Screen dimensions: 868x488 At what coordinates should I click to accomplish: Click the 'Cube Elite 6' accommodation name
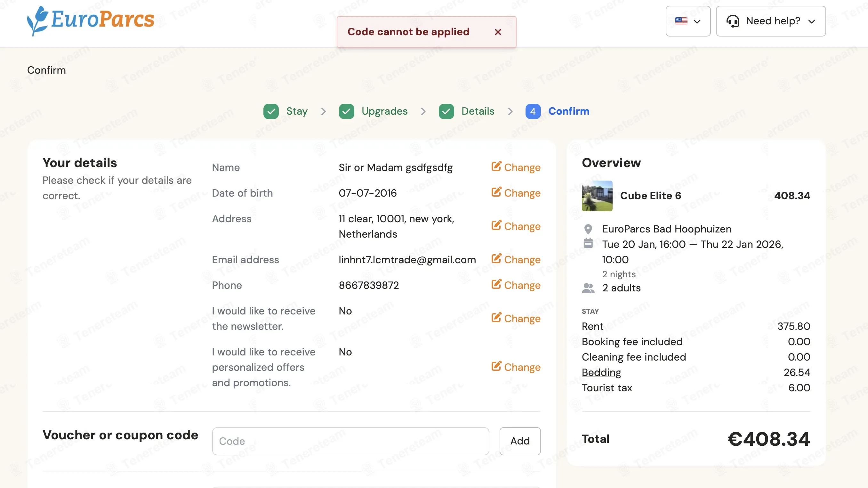(x=650, y=196)
